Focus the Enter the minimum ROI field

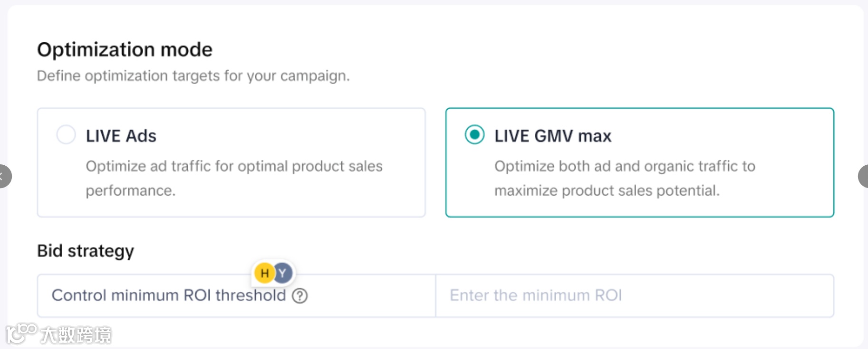pos(634,295)
